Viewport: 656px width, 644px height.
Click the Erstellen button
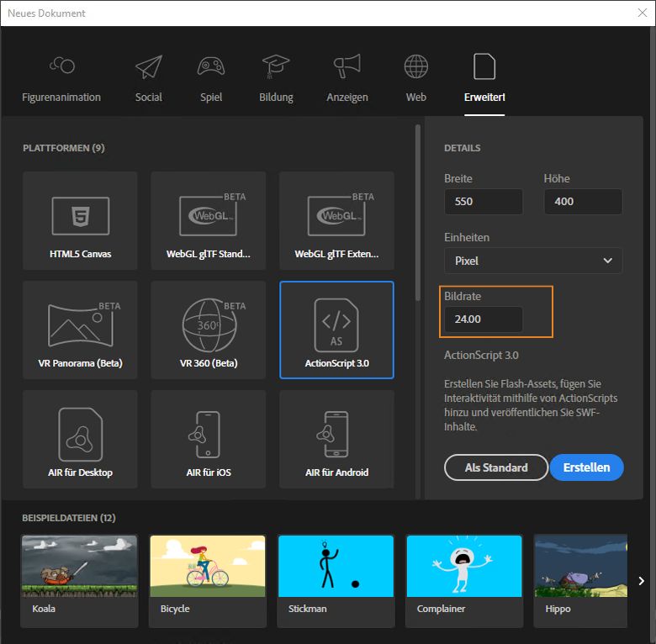click(x=586, y=467)
